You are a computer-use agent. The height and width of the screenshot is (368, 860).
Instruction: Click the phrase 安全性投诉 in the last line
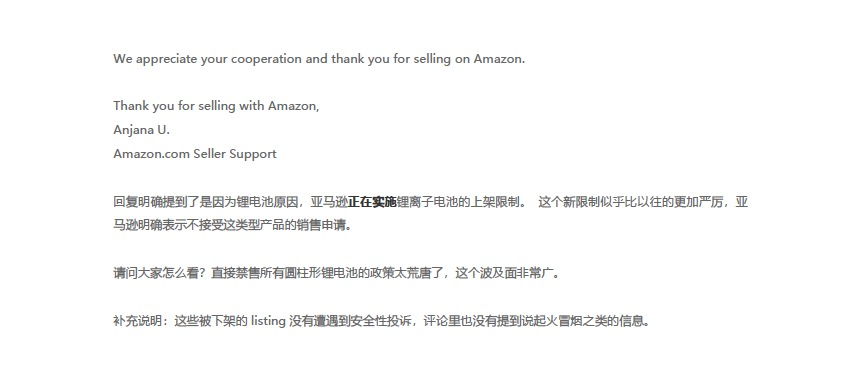[x=381, y=321]
